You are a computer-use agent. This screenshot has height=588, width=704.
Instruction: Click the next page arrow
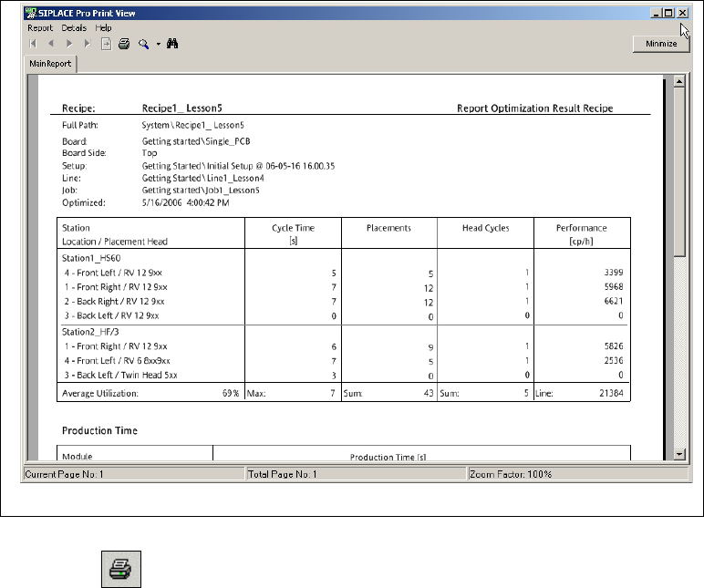70,44
